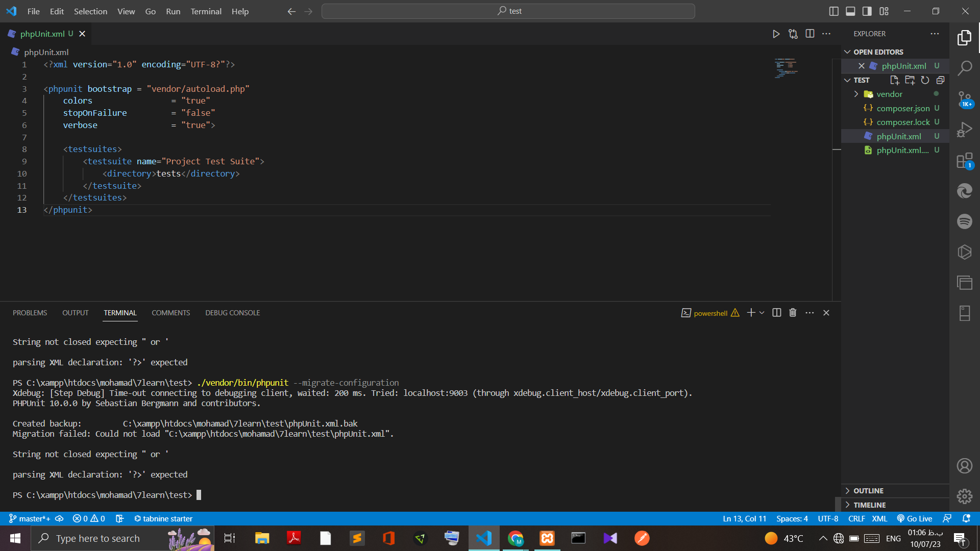Viewport: 980px width, 551px height.
Task: Open the Manage gear settings icon
Action: click(x=964, y=496)
